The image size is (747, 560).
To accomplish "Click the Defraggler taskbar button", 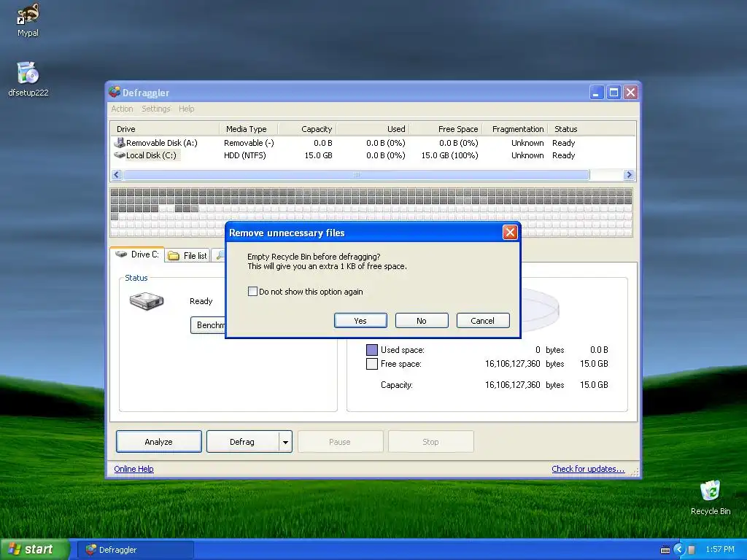I will tap(136, 550).
